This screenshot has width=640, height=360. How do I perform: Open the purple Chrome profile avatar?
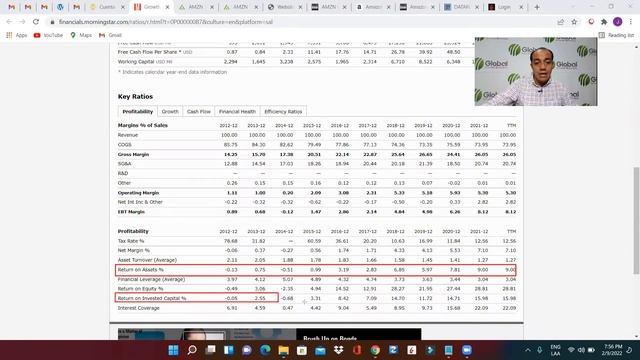pyautogui.click(x=618, y=22)
